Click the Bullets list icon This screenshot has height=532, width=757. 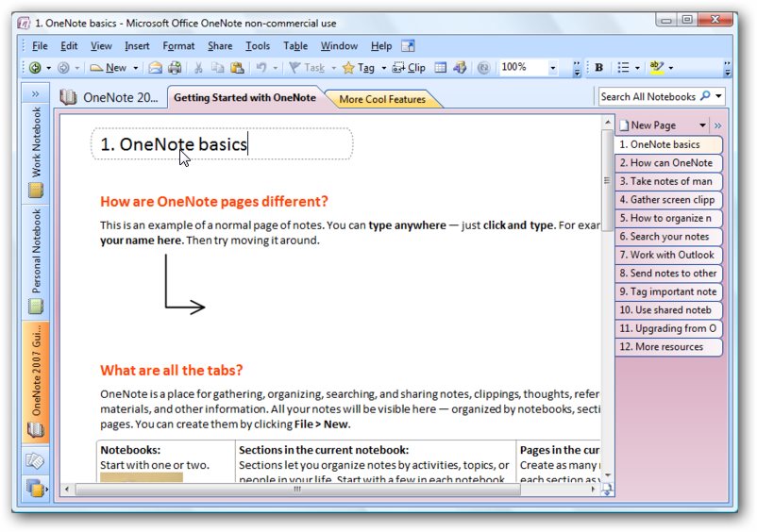[623, 68]
